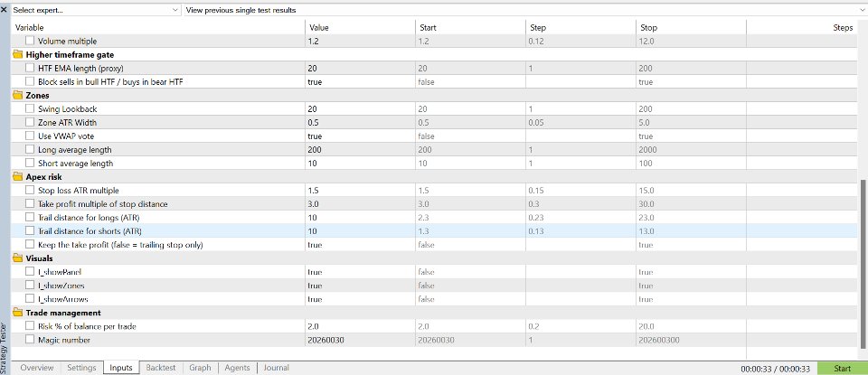Edit Long average length value 200

360,150
